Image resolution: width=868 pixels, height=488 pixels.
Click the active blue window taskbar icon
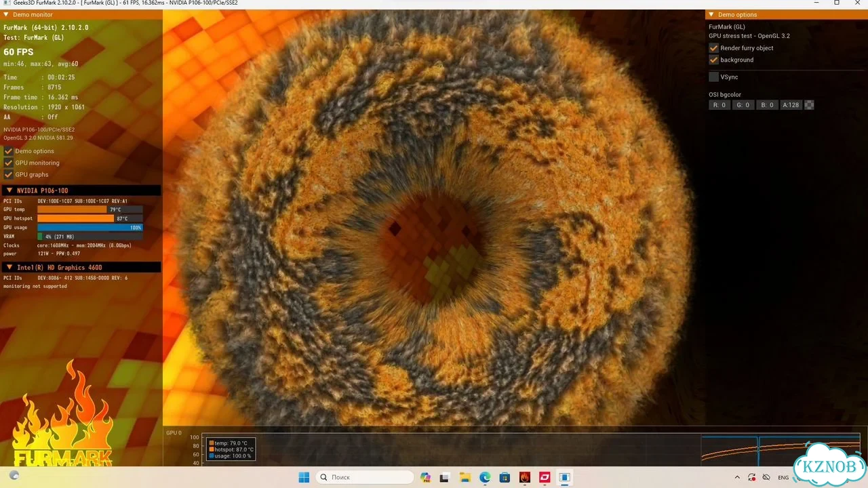[564, 477]
